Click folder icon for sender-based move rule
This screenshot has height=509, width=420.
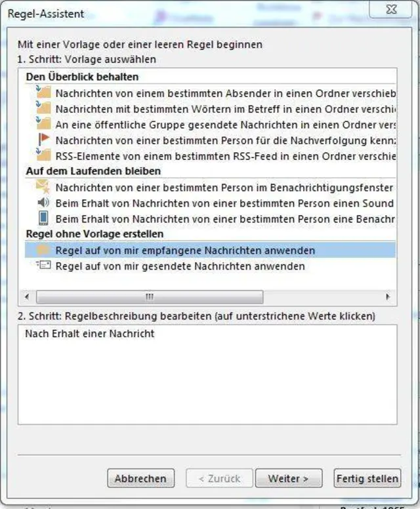tap(43, 92)
